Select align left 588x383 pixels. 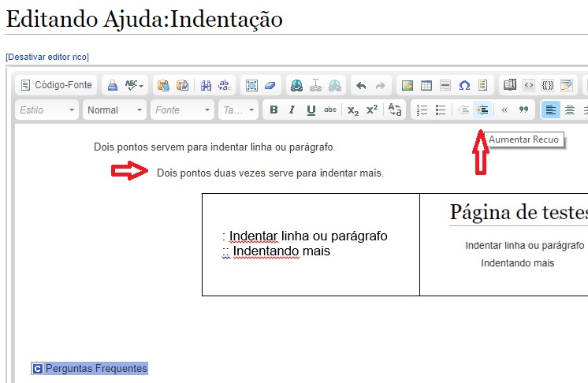tap(551, 110)
